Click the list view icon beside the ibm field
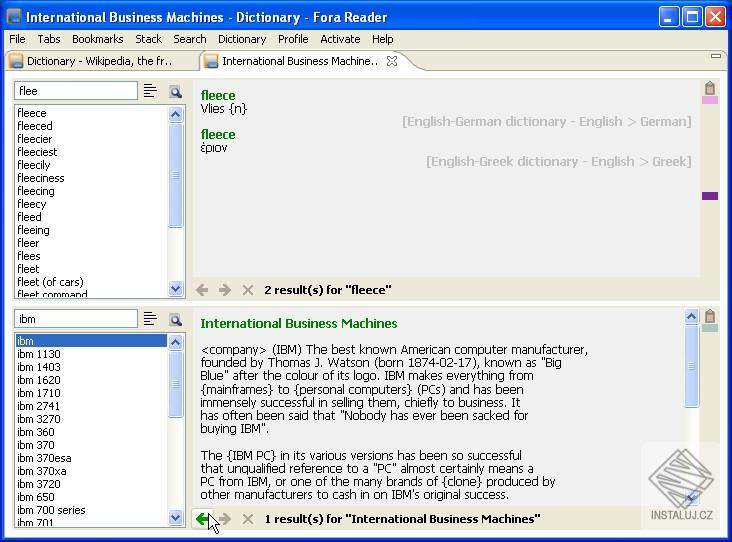Screen dimensions: 732x542 click(150, 319)
